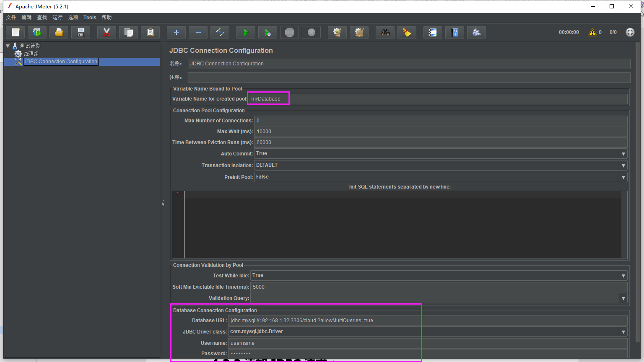
Task: Click the 0/0 active threads counter
Action: (613, 32)
